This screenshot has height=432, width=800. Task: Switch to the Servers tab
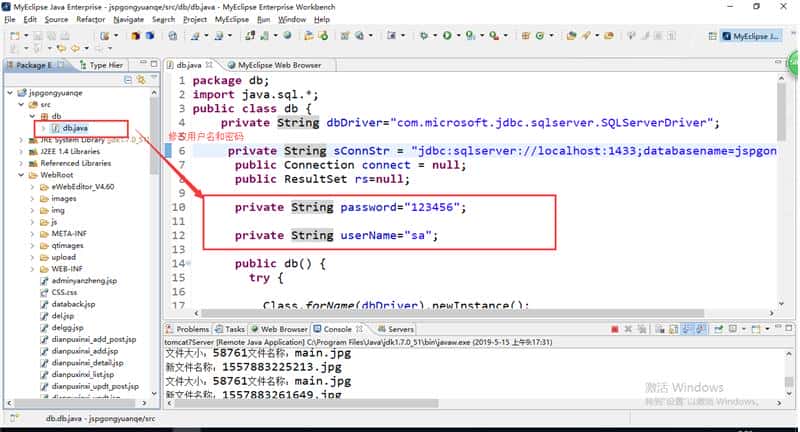396,329
